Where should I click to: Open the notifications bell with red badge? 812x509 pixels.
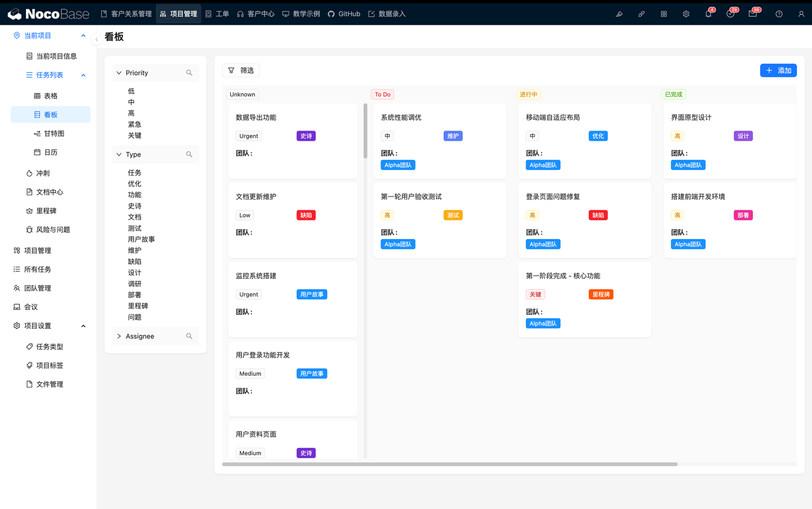click(x=708, y=13)
